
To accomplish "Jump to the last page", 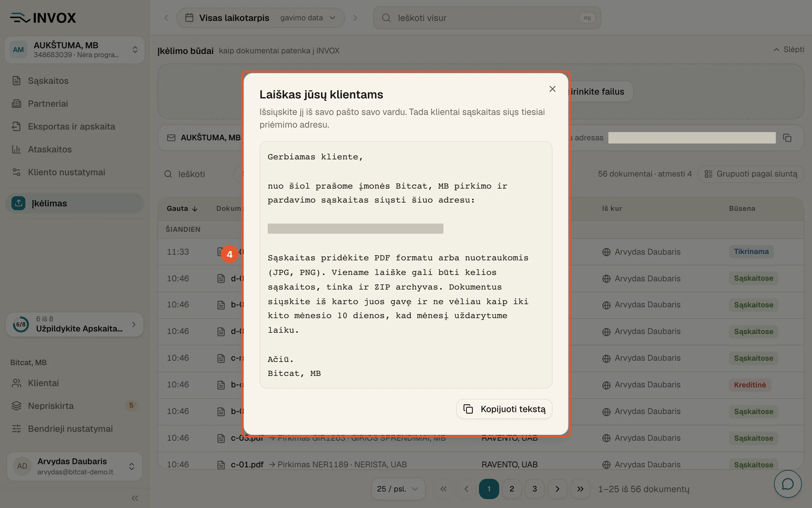I will [x=580, y=489].
